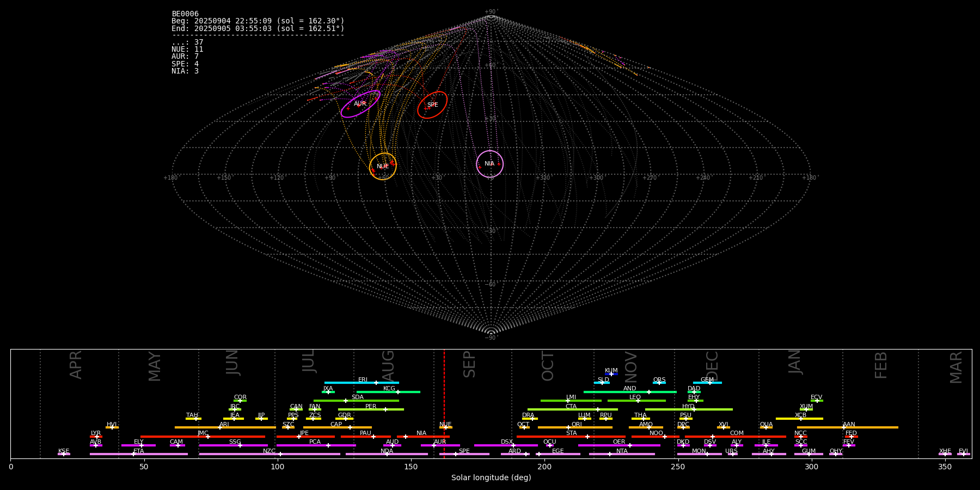Select the NUE bar in the timeline
The height and width of the screenshot is (490, 980).
(x=445, y=427)
